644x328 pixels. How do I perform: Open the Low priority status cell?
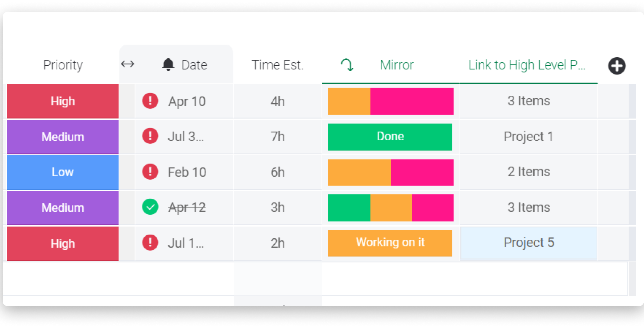click(x=63, y=172)
